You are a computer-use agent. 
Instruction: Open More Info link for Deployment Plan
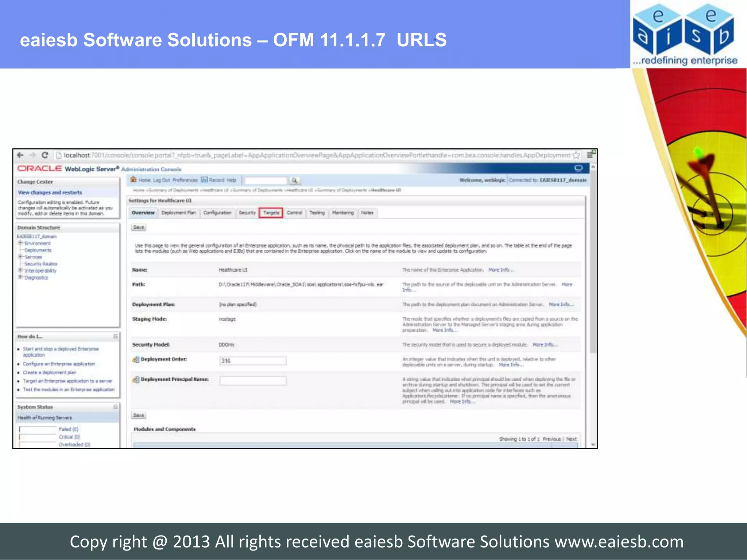click(561, 304)
